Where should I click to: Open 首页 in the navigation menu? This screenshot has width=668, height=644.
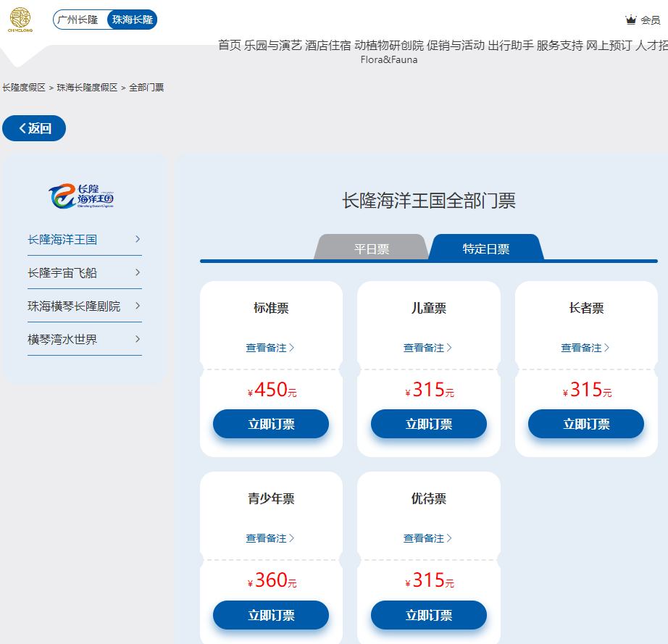point(230,45)
